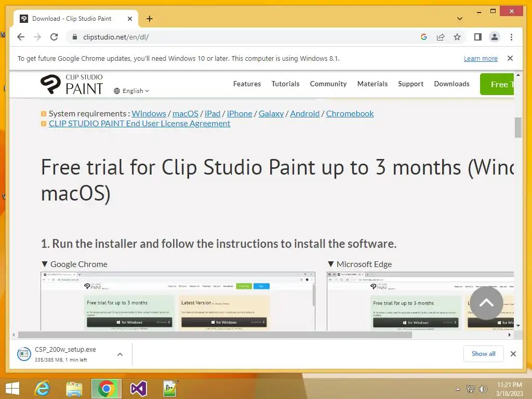Open the English language dropdown
The width and height of the screenshot is (532, 399).
coord(131,91)
